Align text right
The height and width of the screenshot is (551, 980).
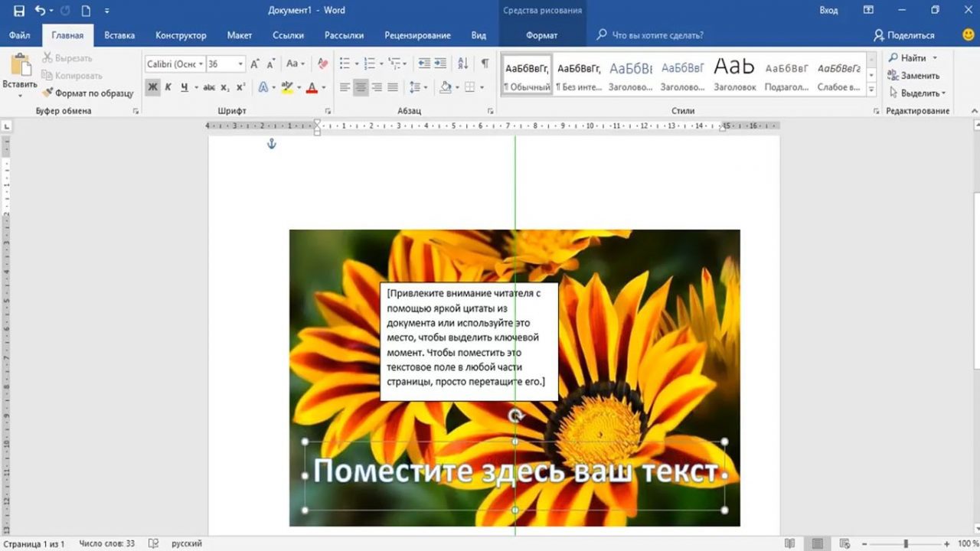point(377,87)
